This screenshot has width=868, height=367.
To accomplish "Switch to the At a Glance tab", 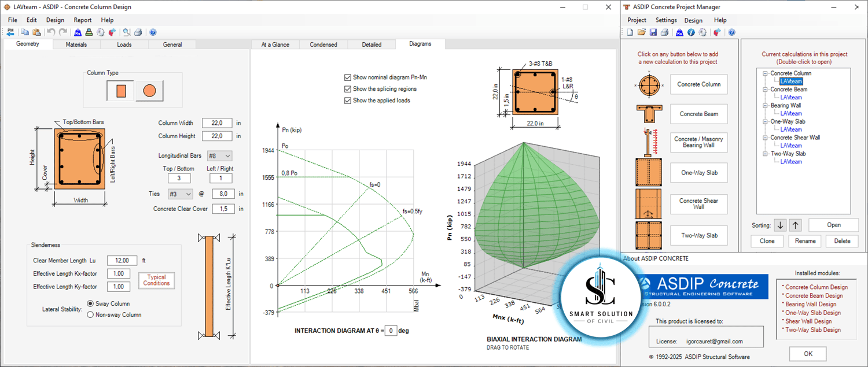I will [275, 45].
